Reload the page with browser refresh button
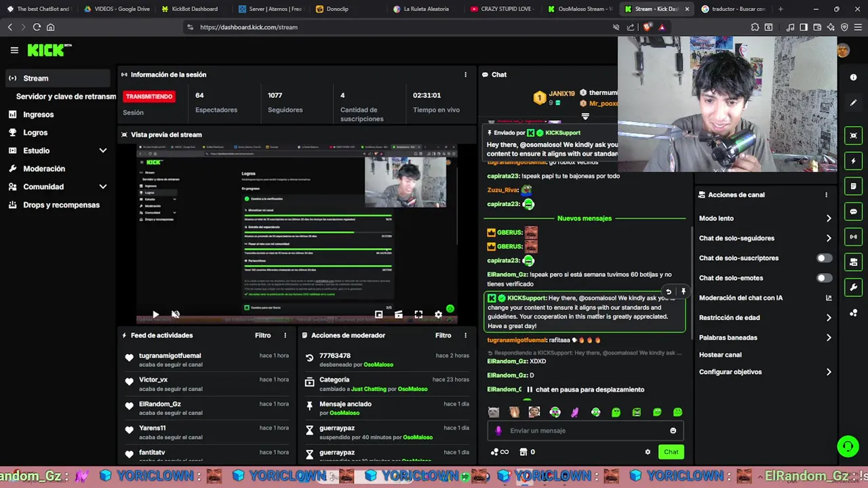 pyautogui.click(x=37, y=27)
